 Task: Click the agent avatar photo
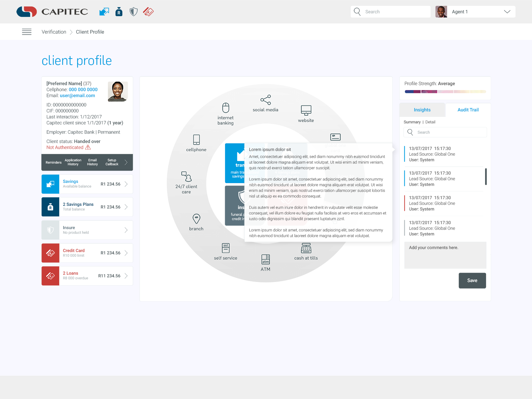(x=441, y=12)
